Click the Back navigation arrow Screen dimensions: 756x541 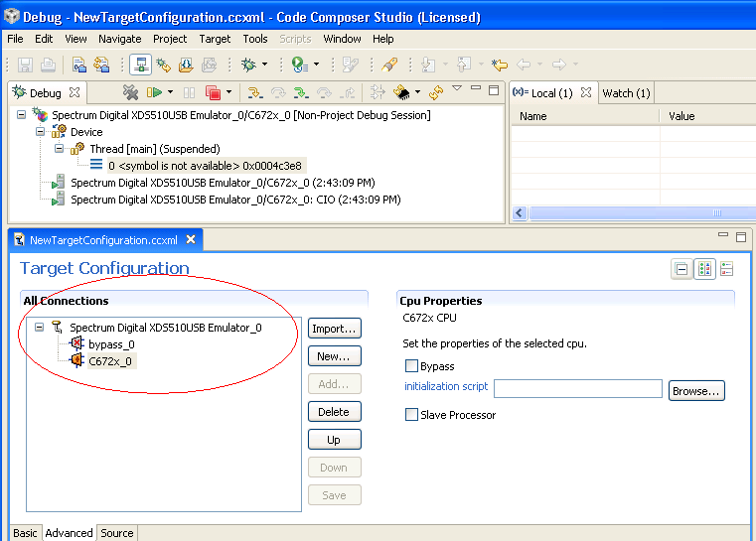point(524,65)
